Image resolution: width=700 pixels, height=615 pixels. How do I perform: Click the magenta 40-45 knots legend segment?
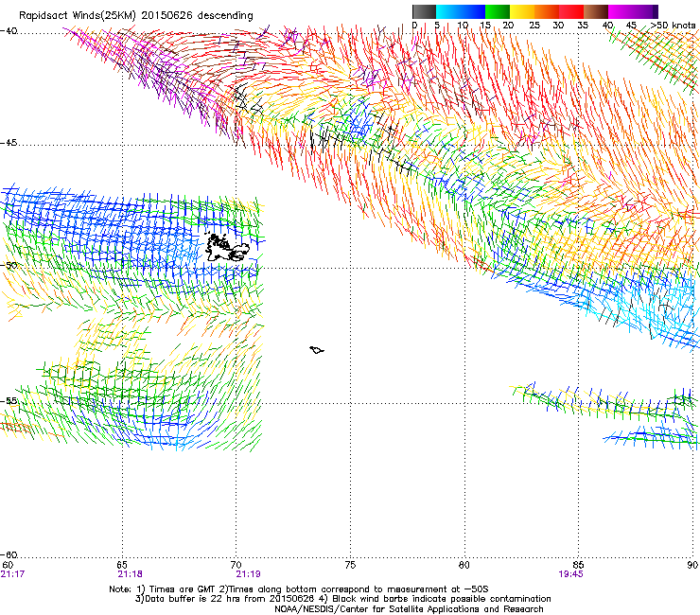[621, 11]
